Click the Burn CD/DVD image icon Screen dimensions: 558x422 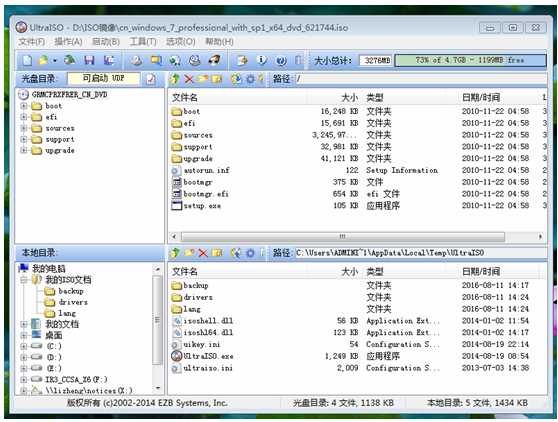tap(214, 60)
